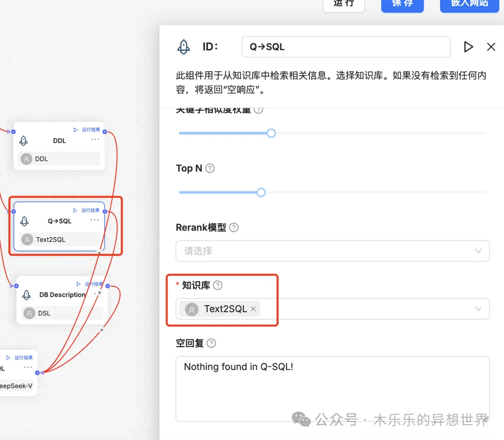The width and height of the screenshot is (504, 440).
Task: Click the rocket icon beside ID label
Action: 183,47
